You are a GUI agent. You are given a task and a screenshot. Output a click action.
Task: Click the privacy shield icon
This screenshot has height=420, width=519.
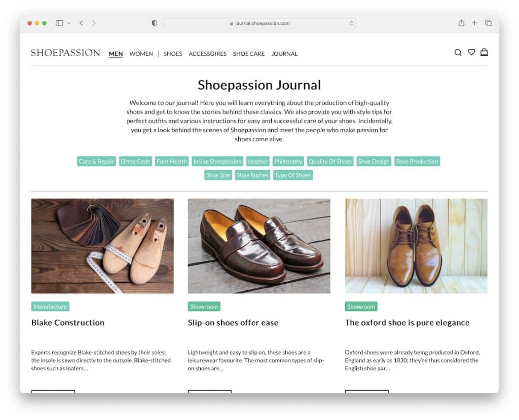(154, 23)
